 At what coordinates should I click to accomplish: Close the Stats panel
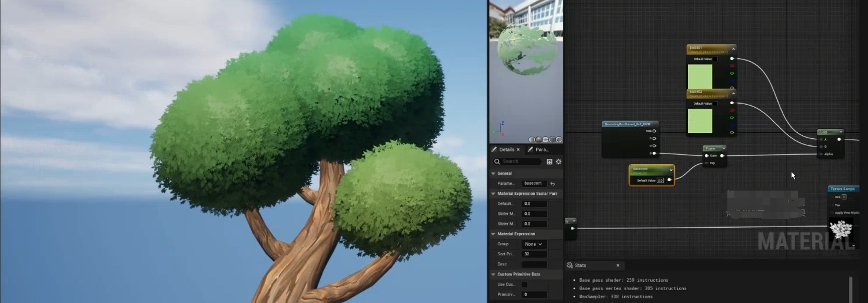tap(618, 265)
